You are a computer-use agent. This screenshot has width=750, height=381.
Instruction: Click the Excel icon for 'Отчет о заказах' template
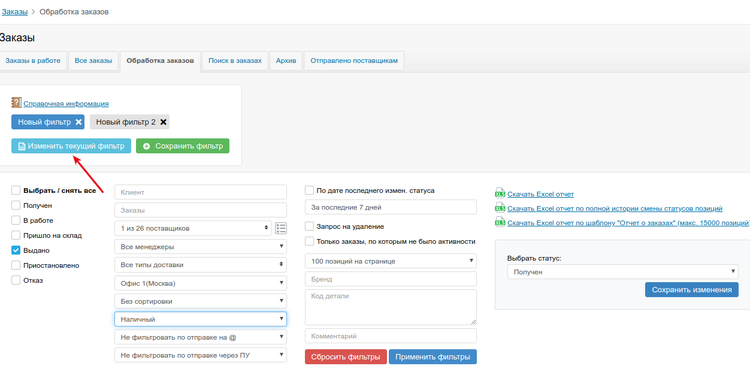pos(500,222)
